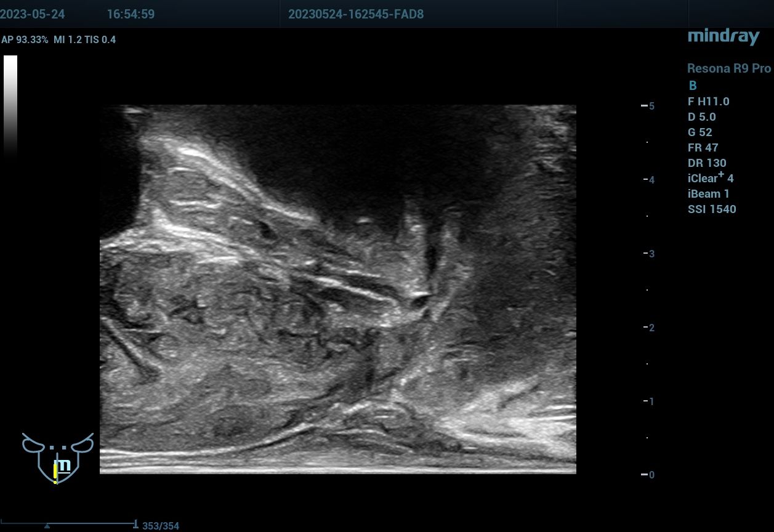Image resolution: width=774 pixels, height=532 pixels.
Task: Click the frequency F H11.0 parameter
Action: point(708,102)
